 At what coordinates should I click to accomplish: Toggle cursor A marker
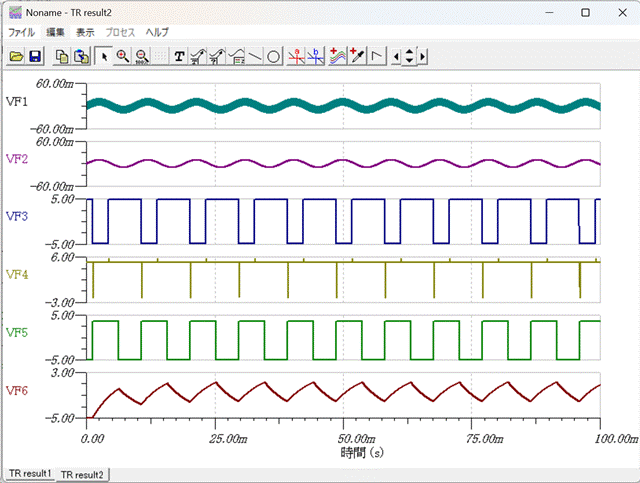point(297,57)
